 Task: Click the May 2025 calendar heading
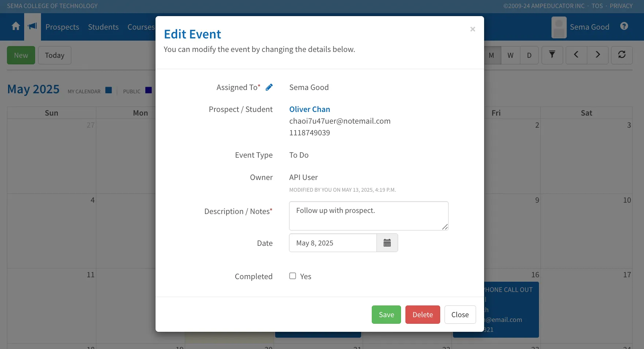coord(33,89)
